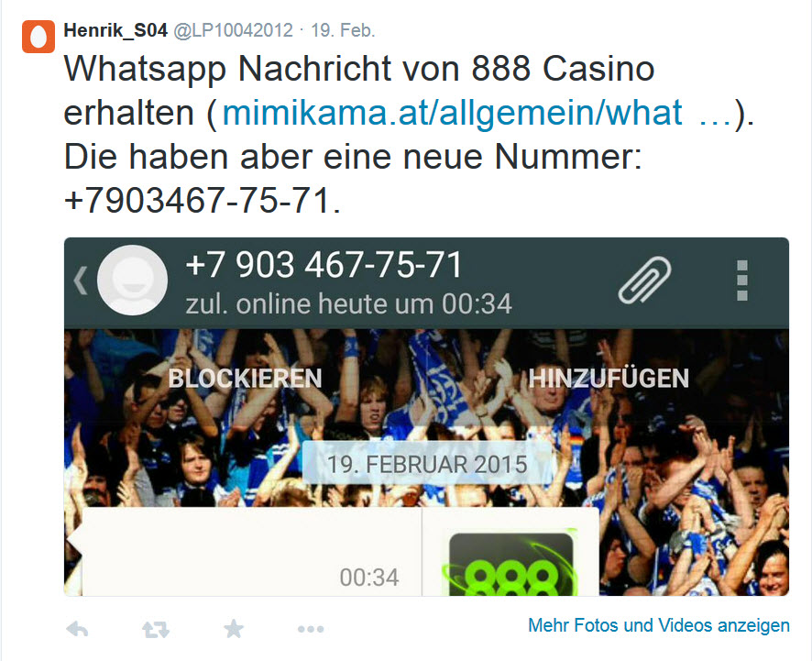Open the WhatsApp vertical dots menu
Viewport: 812px width, 661px height.
[x=742, y=281]
